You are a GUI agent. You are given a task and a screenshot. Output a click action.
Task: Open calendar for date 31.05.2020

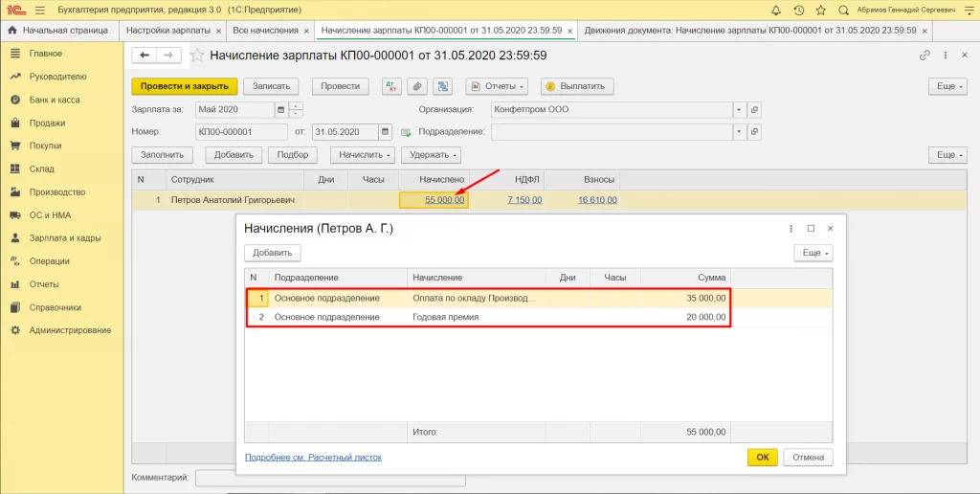(x=385, y=132)
